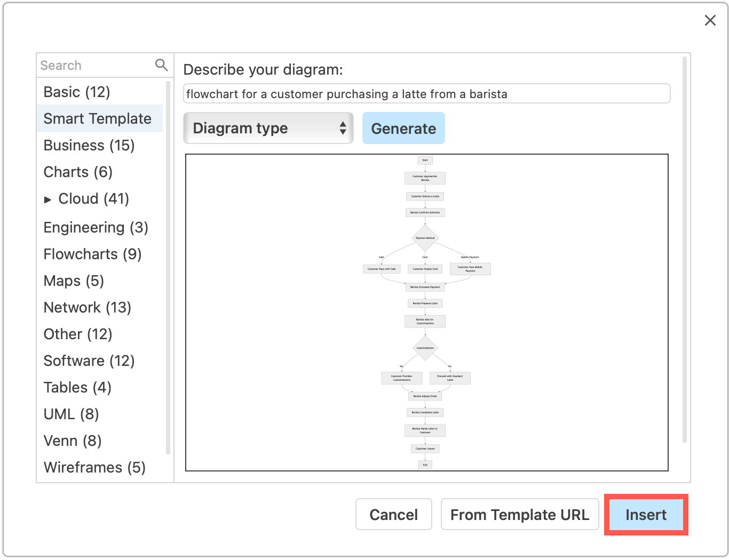Close the dialog with the X icon
Viewport: 729px width, 560px height.
[x=710, y=20]
